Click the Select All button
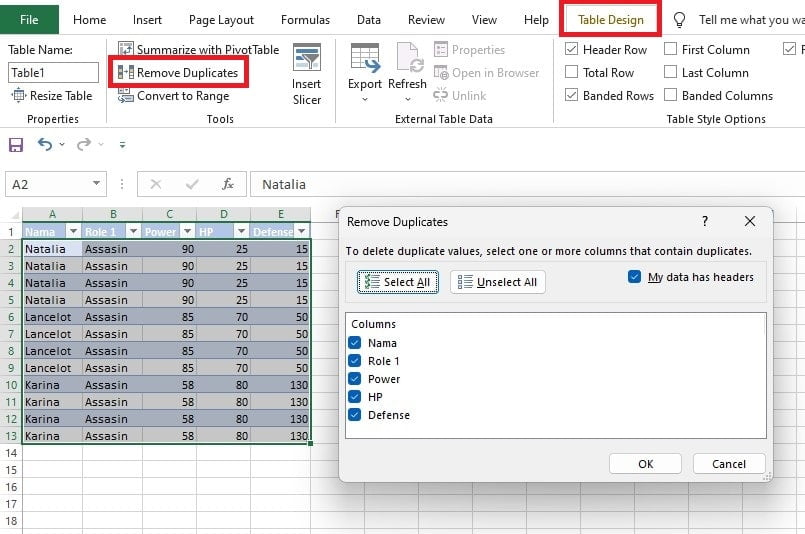The image size is (805, 534). [398, 282]
